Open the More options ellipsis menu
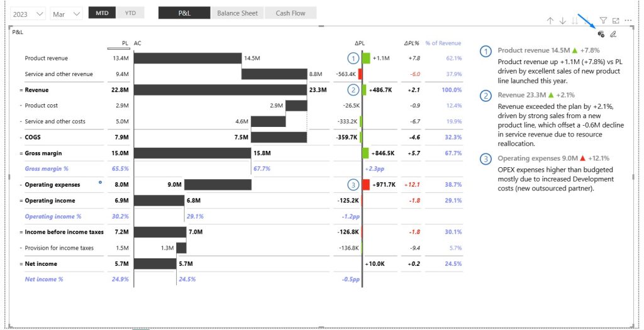This screenshot has width=644, height=330. pyautogui.click(x=628, y=21)
